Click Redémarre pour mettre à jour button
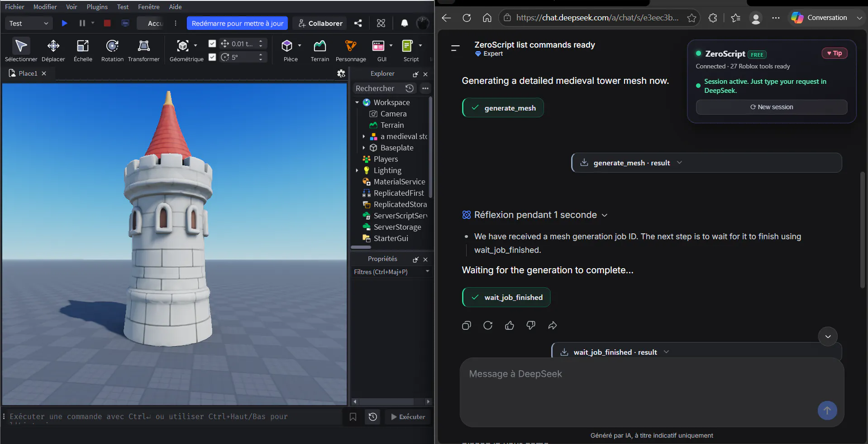868x444 pixels. click(x=237, y=23)
